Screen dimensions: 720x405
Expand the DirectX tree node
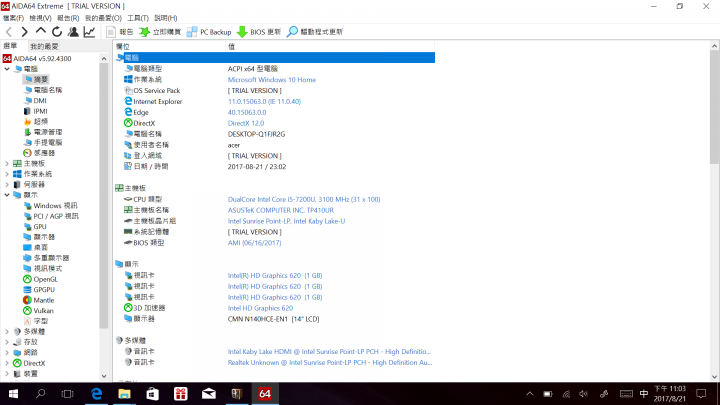7,363
